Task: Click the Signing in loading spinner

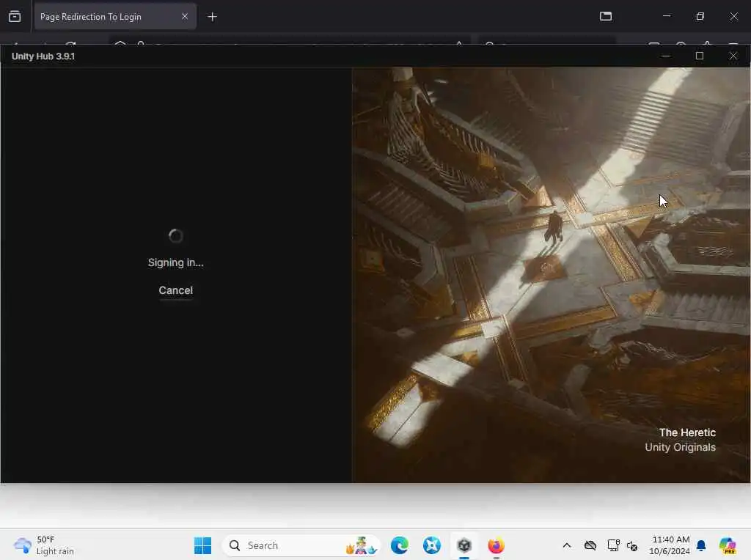Action: pos(176,236)
